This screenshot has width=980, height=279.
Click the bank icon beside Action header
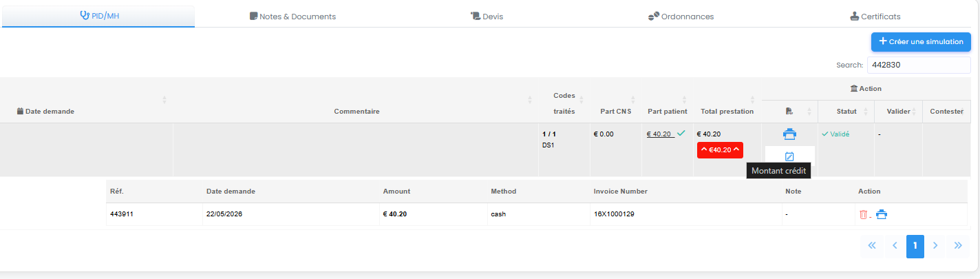point(854,88)
